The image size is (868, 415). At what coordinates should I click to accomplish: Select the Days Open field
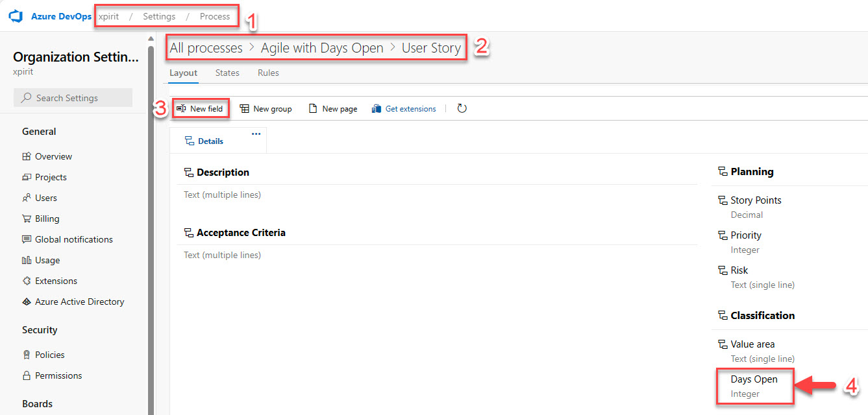coord(754,379)
